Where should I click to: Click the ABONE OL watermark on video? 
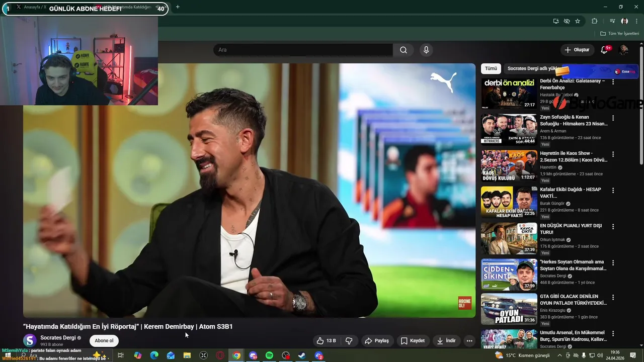click(464, 303)
